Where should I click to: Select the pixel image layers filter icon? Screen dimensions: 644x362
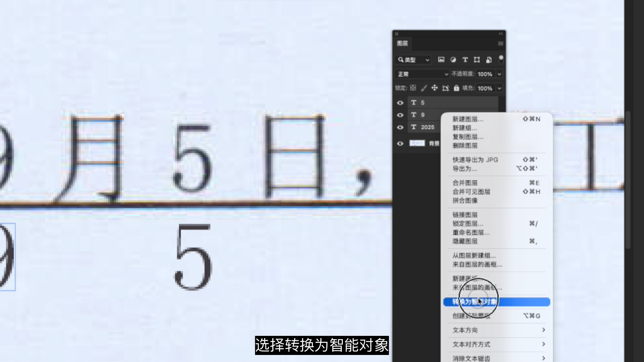click(x=441, y=60)
